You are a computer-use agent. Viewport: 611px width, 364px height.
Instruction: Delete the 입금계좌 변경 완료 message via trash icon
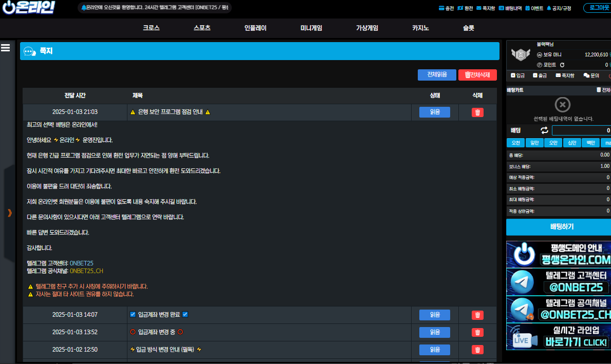[477, 315]
